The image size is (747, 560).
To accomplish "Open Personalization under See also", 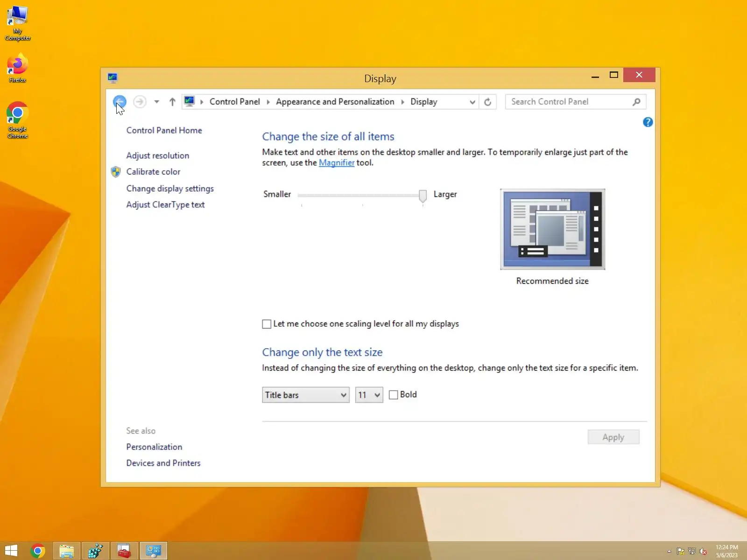I will pos(154,447).
